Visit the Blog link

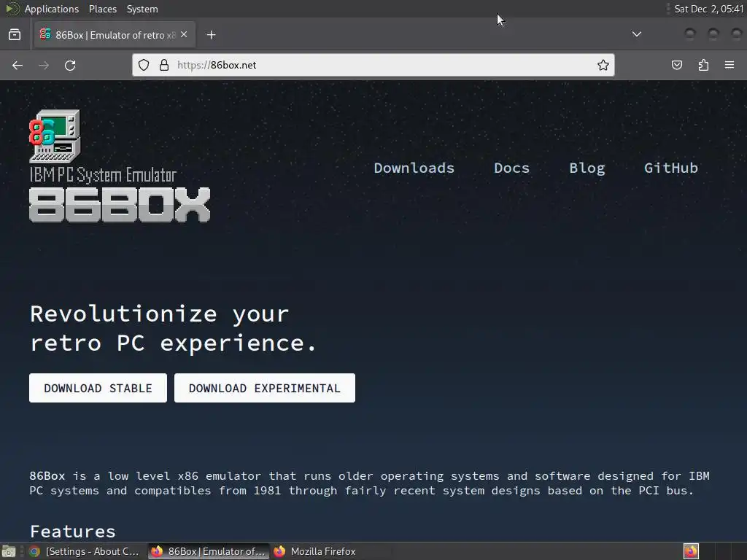(587, 168)
